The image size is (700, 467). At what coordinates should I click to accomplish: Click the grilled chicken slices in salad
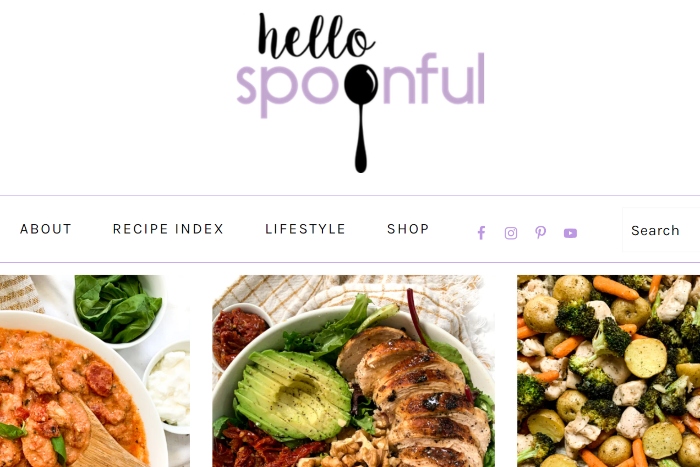[415, 393]
